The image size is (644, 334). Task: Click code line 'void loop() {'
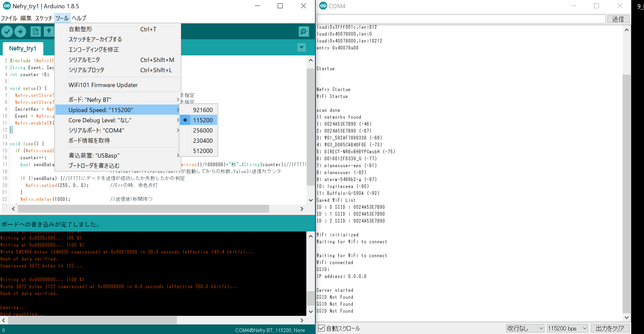coord(27,144)
